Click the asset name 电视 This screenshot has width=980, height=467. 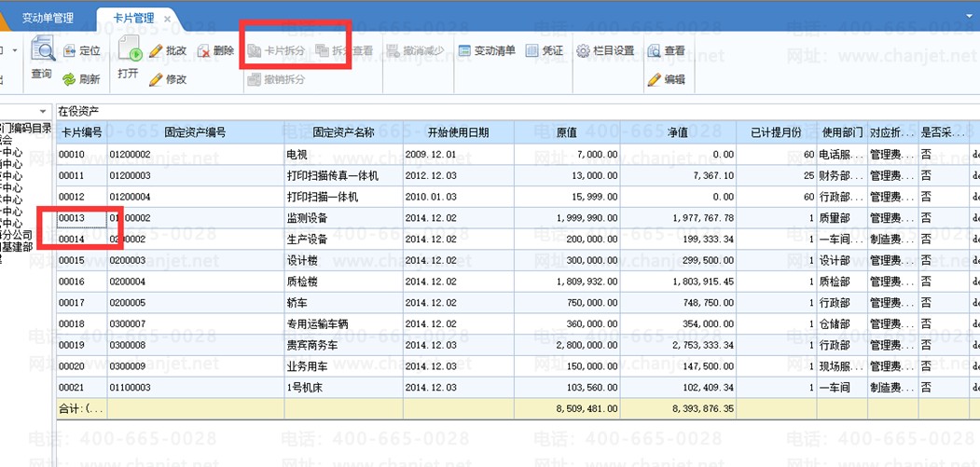(x=297, y=155)
